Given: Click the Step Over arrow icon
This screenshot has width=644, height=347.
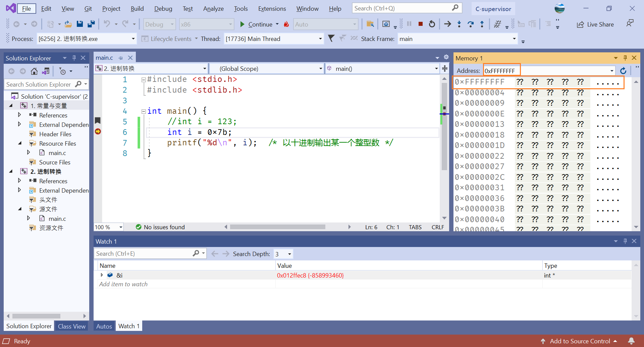Looking at the screenshot, I should pyautogui.click(x=471, y=24).
